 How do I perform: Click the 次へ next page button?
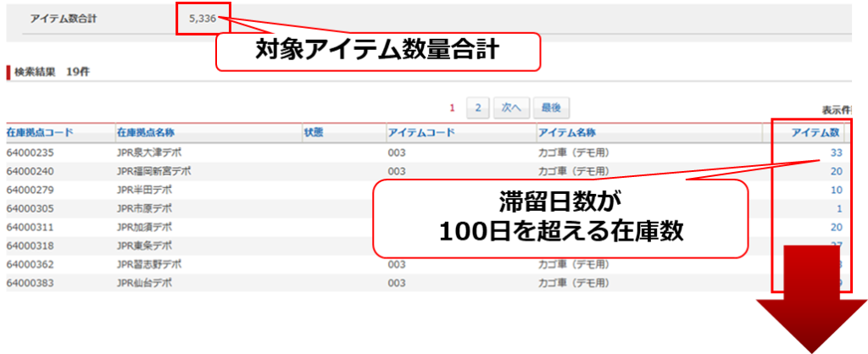pos(512,108)
